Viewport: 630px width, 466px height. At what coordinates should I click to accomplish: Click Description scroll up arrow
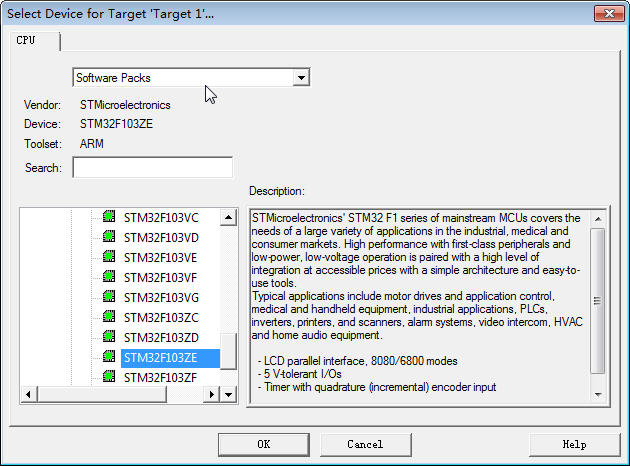[x=598, y=219]
